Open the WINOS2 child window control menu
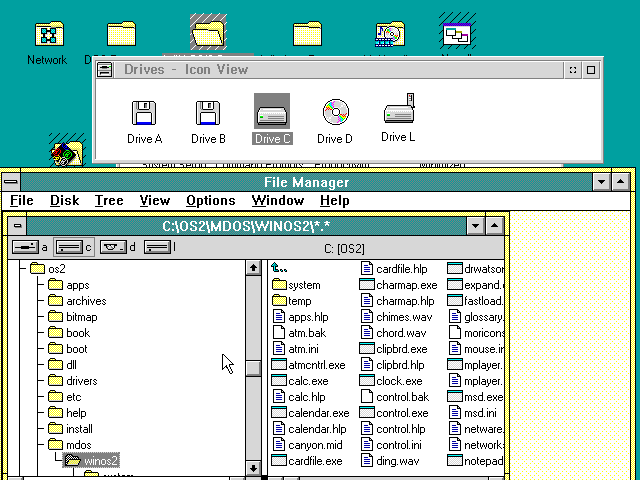 point(17,225)
